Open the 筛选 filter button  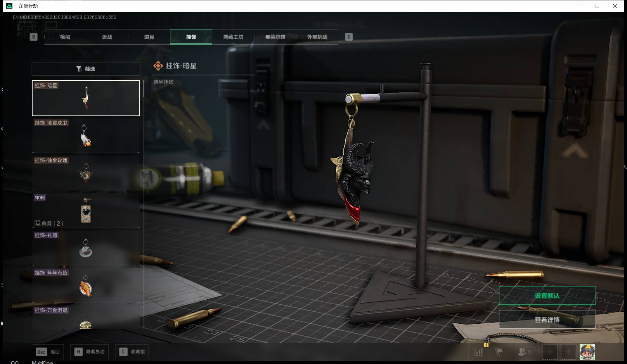click(x=86, y=69)
